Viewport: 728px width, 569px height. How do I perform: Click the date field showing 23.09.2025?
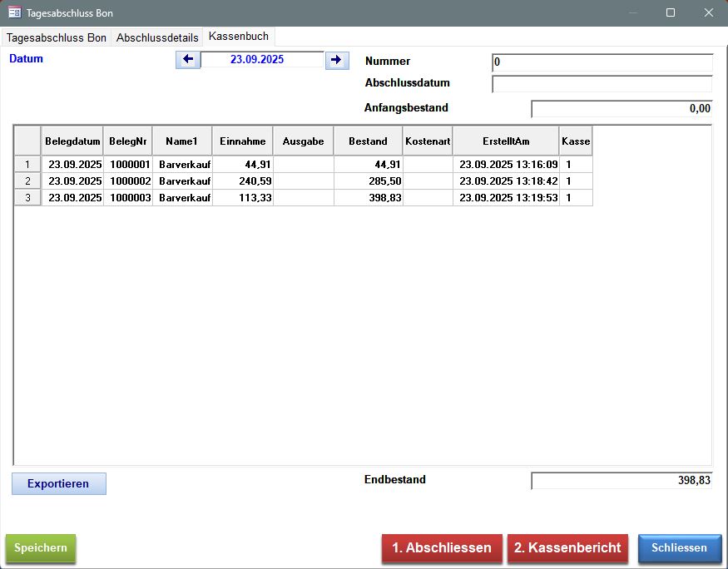pyautogui.click(x=262, y=60)
